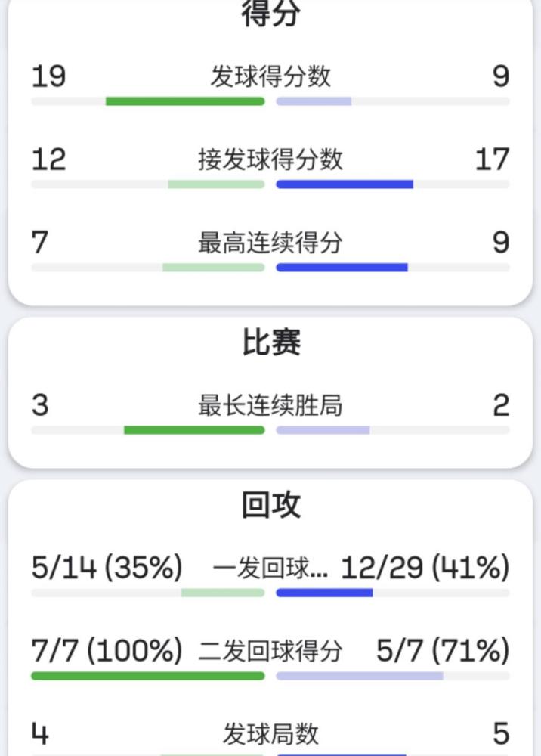This screenshot has width=541, height=756.
Task: Select the 发球得分数 stat label
Action: (270, 76)
